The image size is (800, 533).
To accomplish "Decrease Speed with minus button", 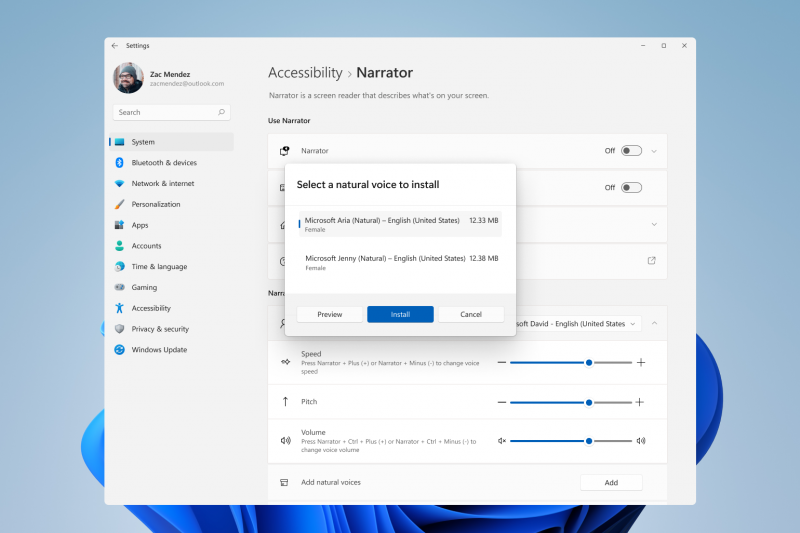I will pos(502,363).
